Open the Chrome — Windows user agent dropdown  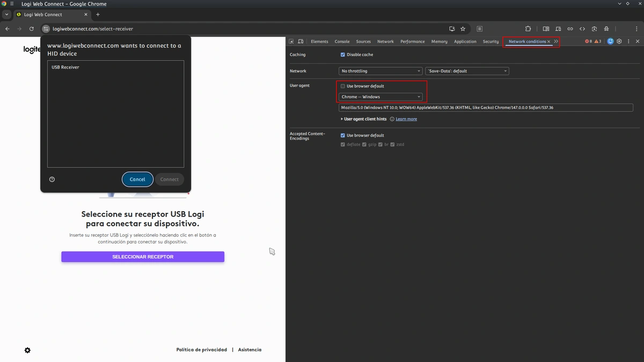pyautogui.click(x=380, y=97)
